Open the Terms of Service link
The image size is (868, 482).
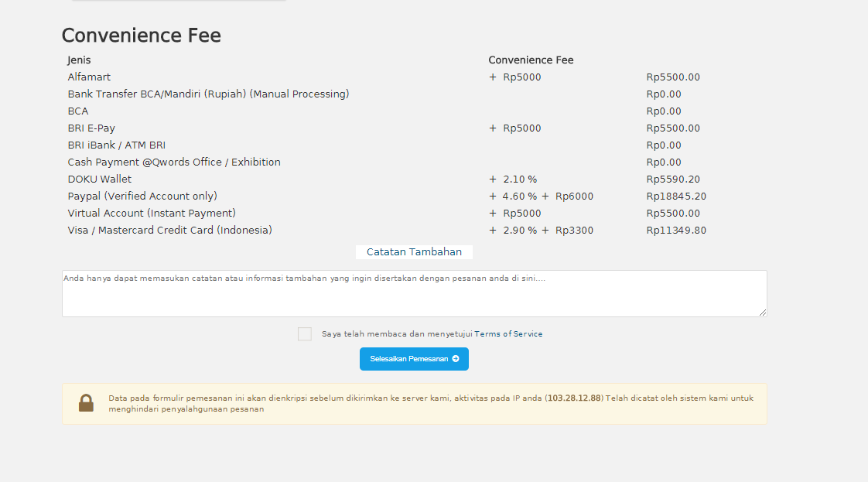(x=508, y=334)
